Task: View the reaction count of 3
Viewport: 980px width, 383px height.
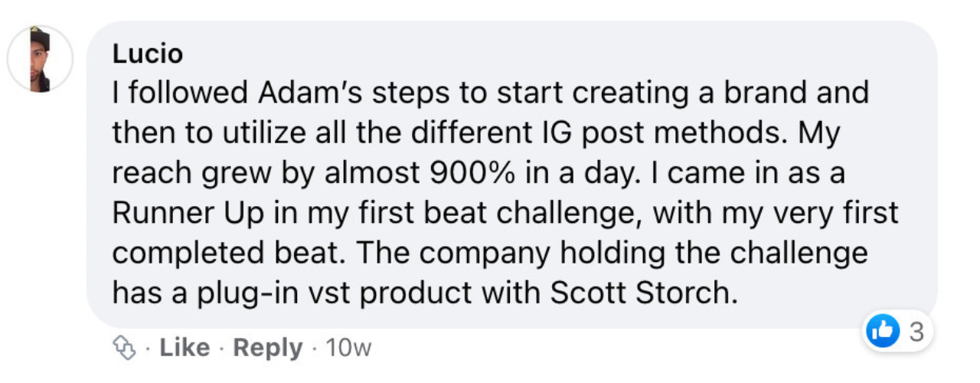Action: click(x=915, y=332)
